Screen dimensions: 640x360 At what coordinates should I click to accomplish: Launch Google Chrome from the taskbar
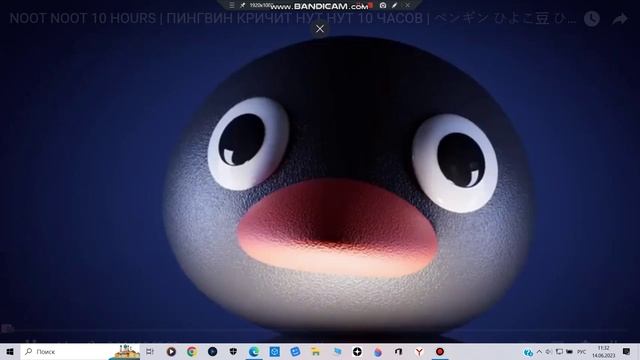192,351
